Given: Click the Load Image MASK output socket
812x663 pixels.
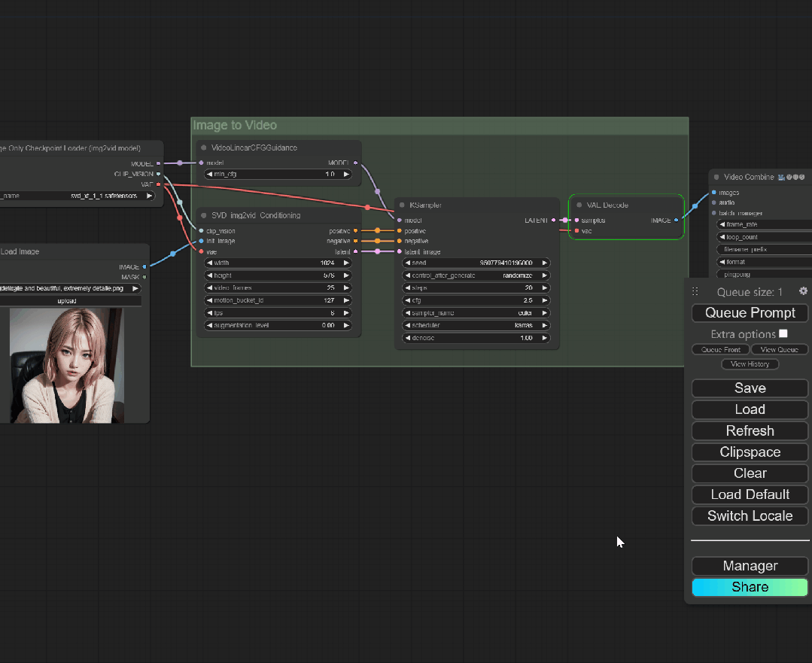Looking at the screenshot, I should (144, 277).
